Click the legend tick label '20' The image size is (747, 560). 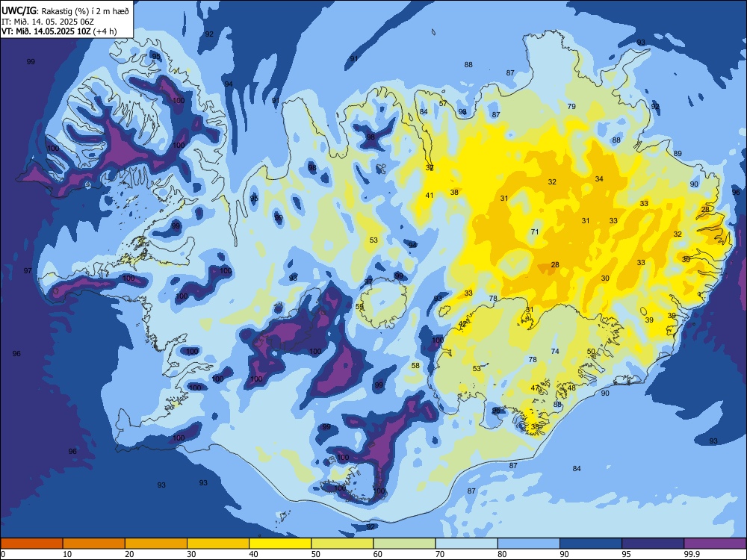coord(129,554)
